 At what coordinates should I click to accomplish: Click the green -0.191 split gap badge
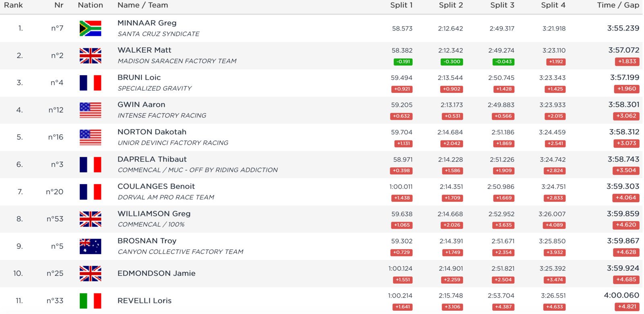pyautogui.click(x=403, y=62)
